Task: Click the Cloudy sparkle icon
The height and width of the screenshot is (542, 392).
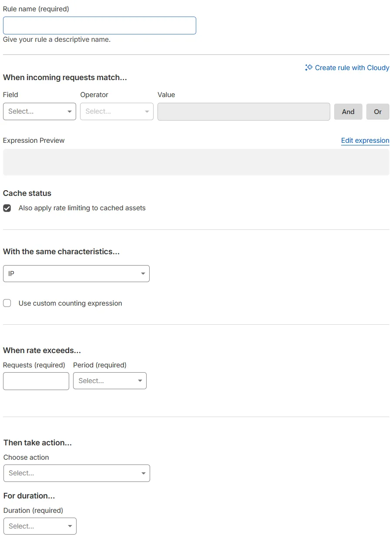Action: click(x=308, y=67)
